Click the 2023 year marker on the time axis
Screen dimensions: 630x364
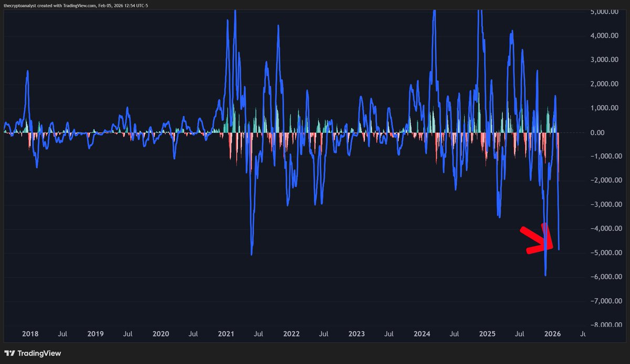[356, 334]
